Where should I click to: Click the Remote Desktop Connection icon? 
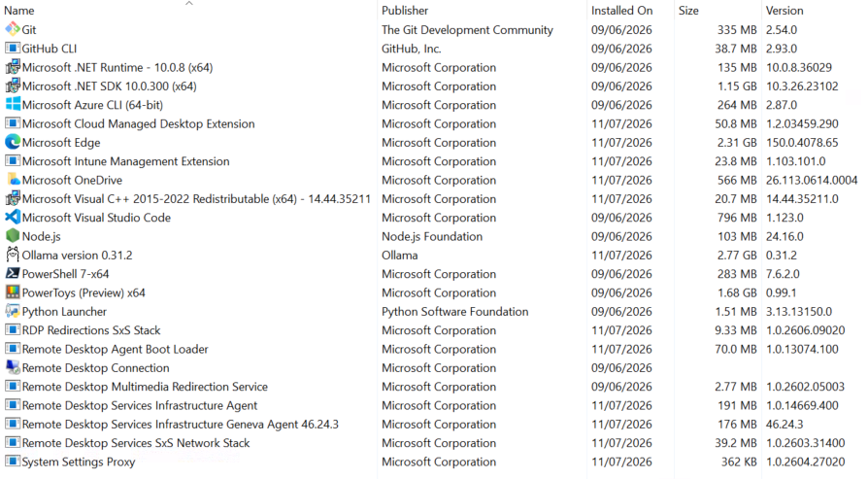[13, 367]
